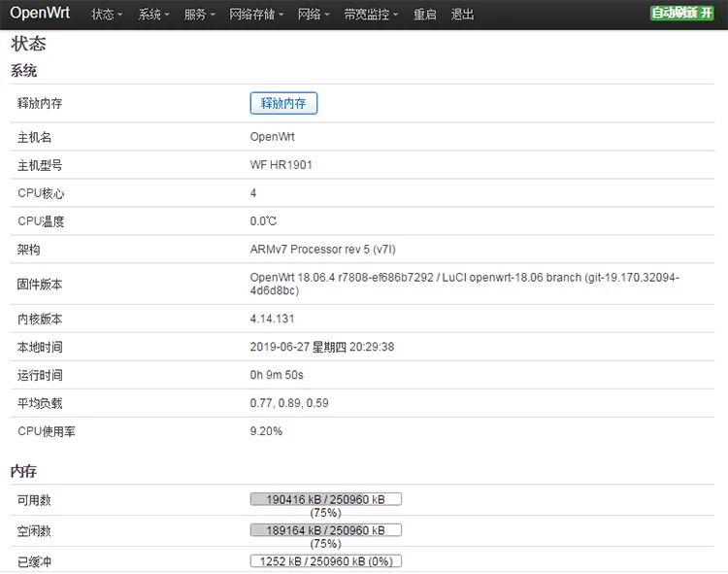The width and height of the screenshot is (728, 574).
Task: Click the 空闲数 memory progress bar
Action: coord(325,530)
